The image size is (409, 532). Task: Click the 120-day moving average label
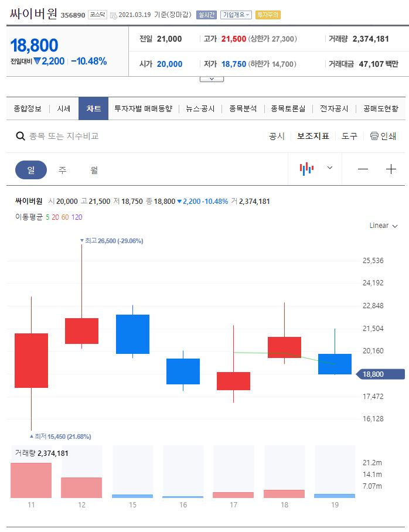77,217
